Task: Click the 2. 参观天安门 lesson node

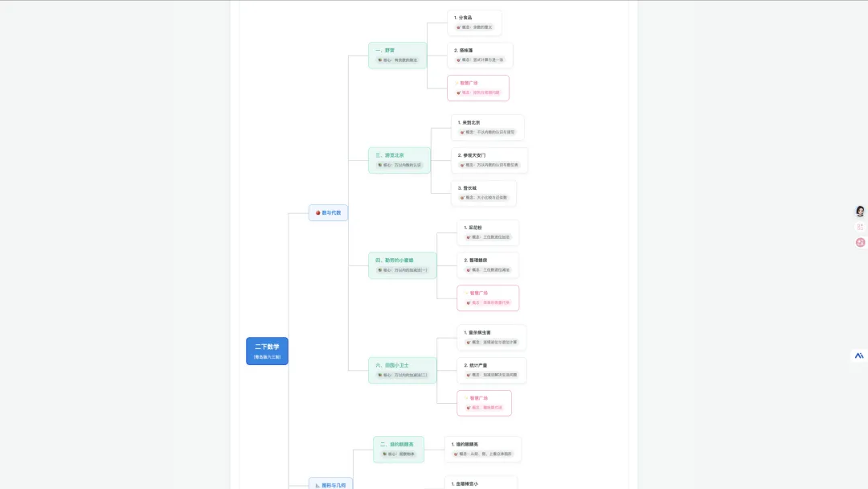Action: pyautogui.click(x=489, y=159)
